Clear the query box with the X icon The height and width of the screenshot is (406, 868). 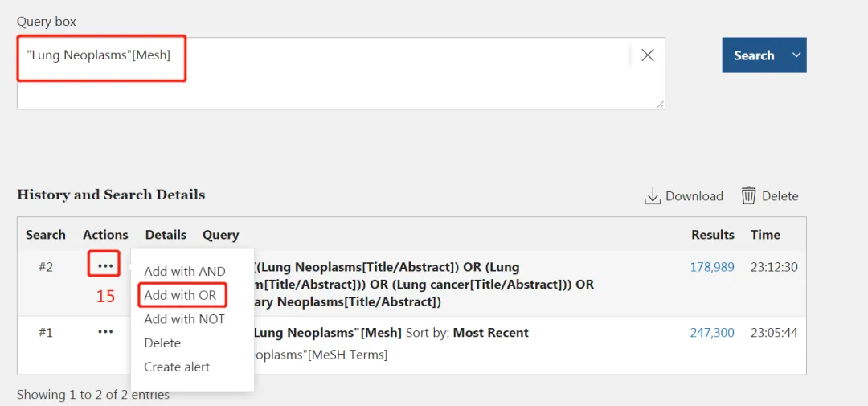648,55
